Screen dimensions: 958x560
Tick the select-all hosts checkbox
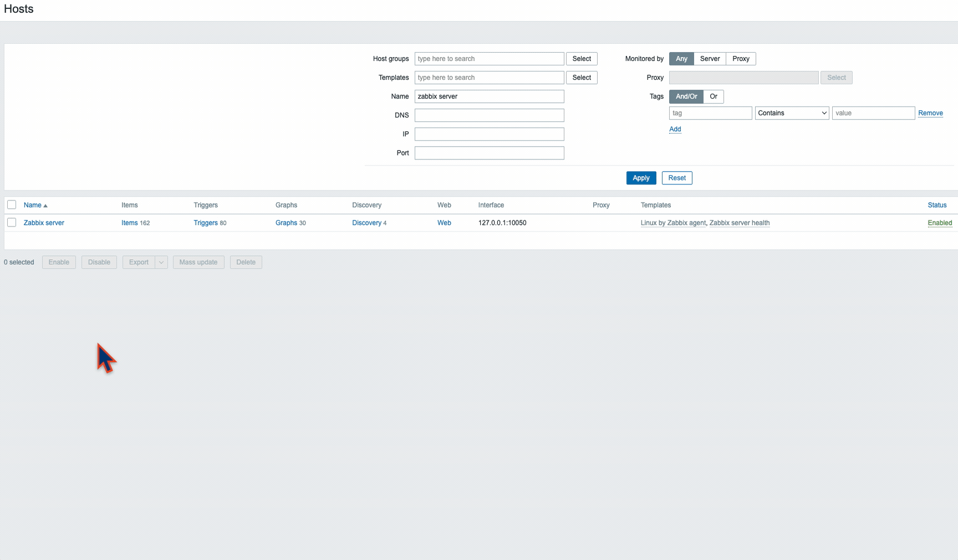12,205
